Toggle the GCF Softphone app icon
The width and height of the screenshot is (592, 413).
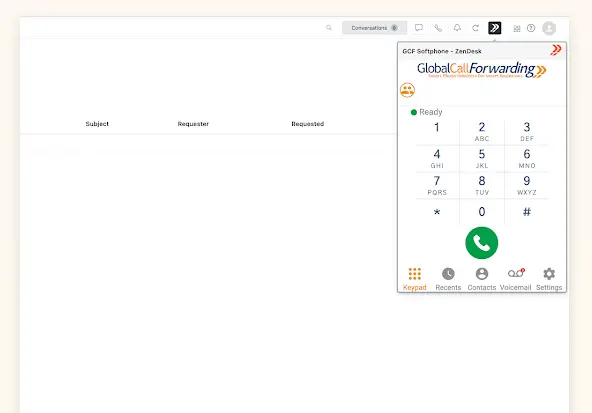[x=495, y=28]
